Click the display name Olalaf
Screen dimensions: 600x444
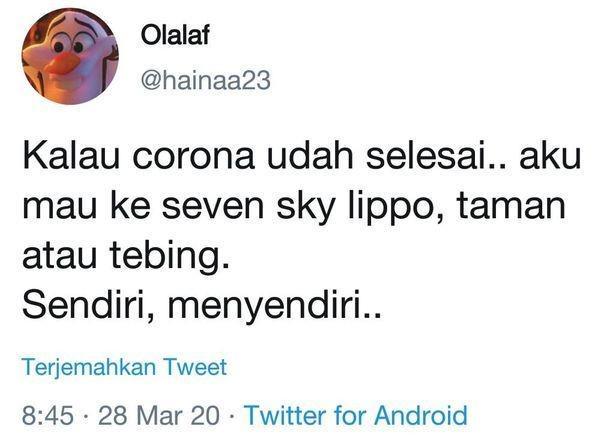coord(175,36)
